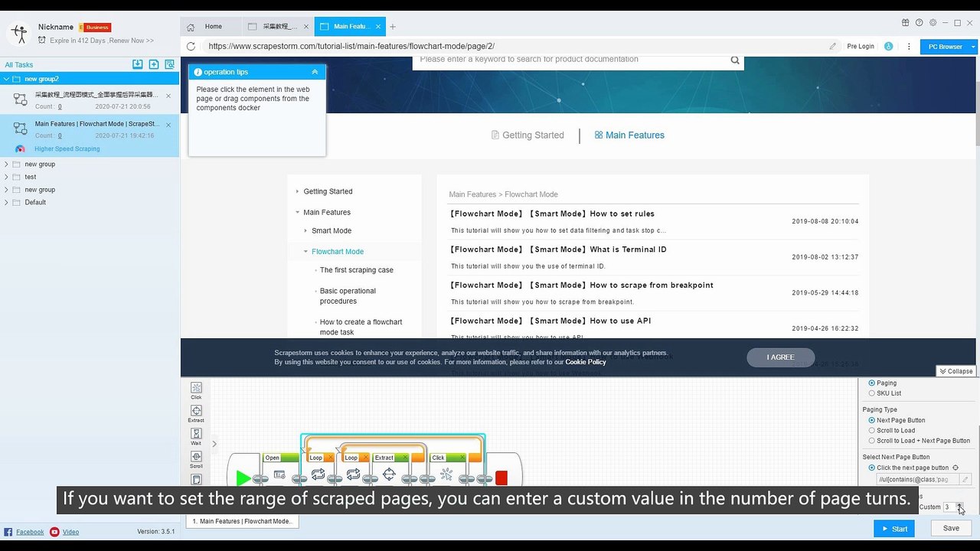Collapse the new group2 folder
The width and height of the screenshot is (980, 551).
7,79
